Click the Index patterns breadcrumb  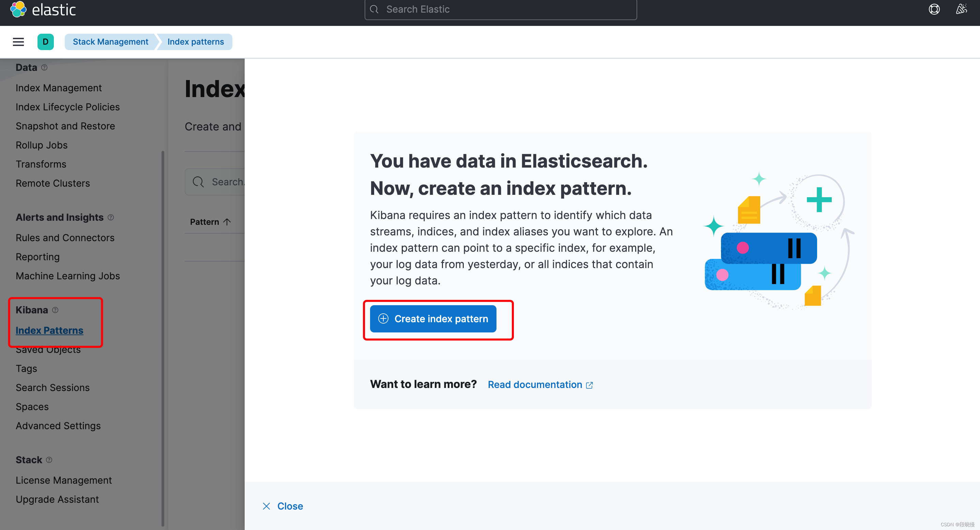(x=196, y=42)
